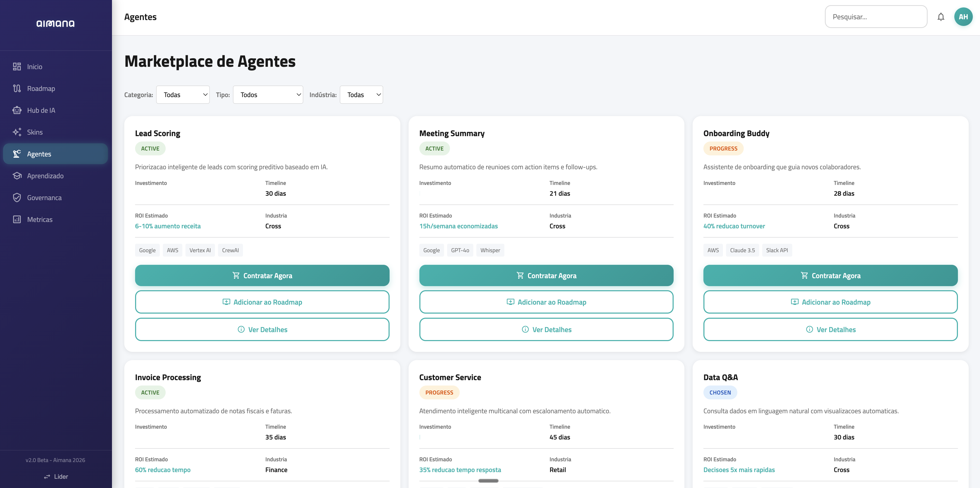
Task: Select Inicio in the sidebar navigation
Action: click(x=35, y=66)
